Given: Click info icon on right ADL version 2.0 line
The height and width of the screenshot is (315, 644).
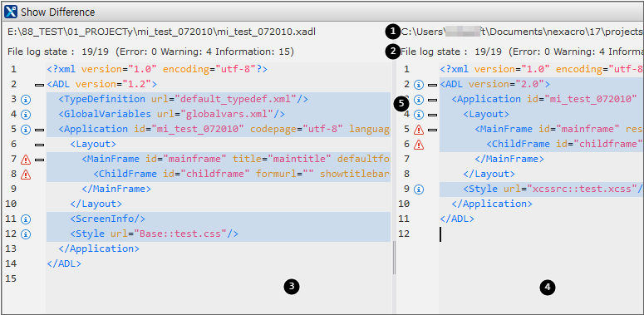Looking at the screenshot, I should coord(419,85).
